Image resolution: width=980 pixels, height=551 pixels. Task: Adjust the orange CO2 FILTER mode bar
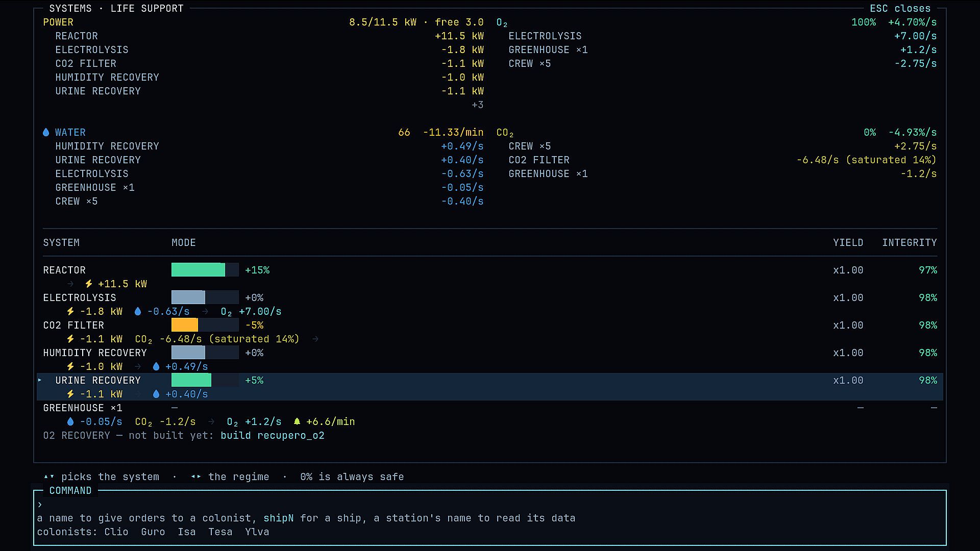pyautogui.click(x=205, y=325)
